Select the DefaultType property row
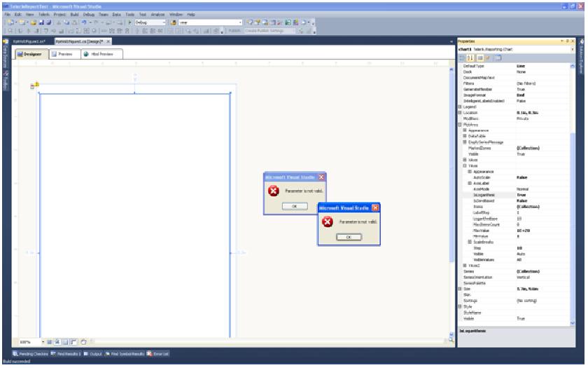588x368 pixels. click(516, 66)
